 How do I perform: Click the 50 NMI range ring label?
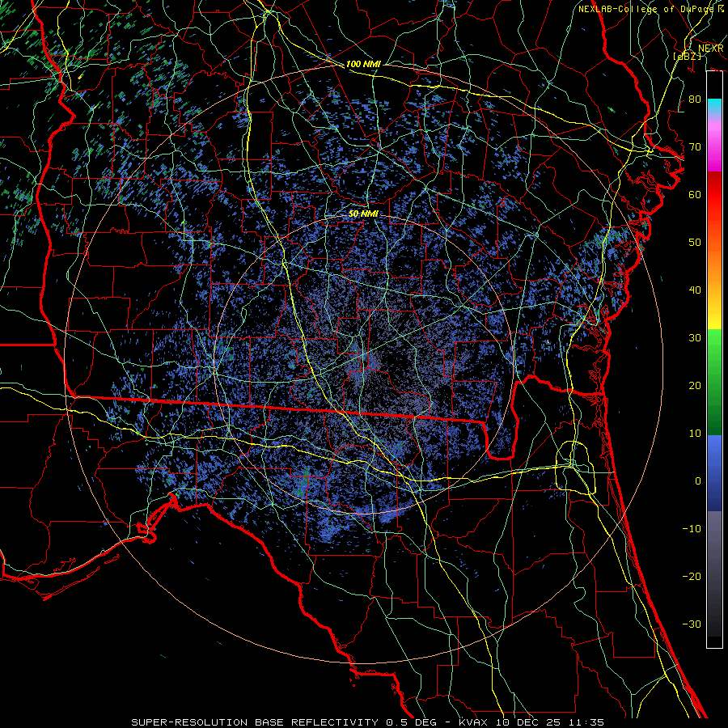363,214
